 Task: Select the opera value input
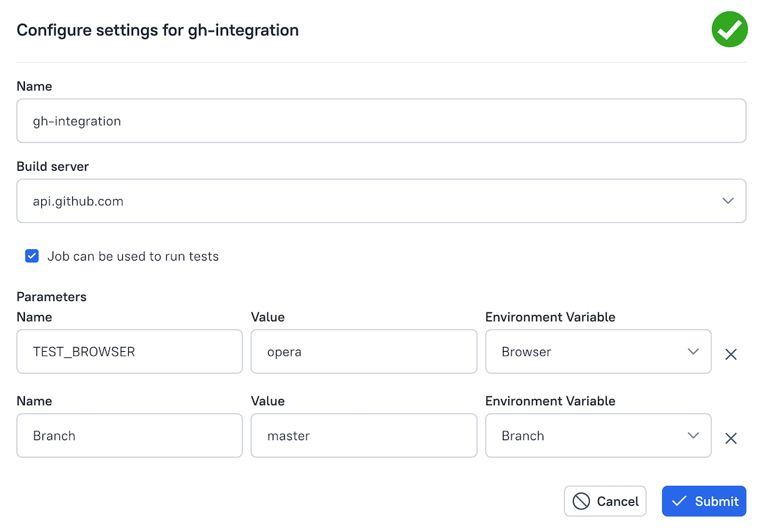[363, 352]
